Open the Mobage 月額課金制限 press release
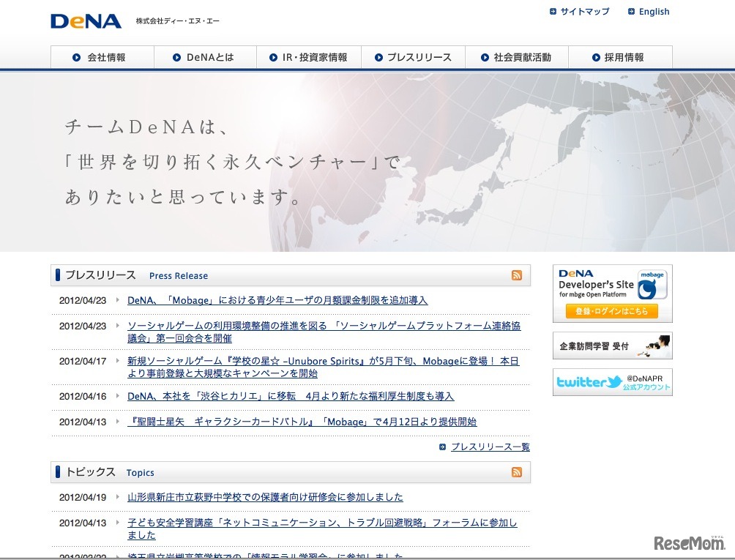This screenshot has width=735, height=560. coord(277,300)
